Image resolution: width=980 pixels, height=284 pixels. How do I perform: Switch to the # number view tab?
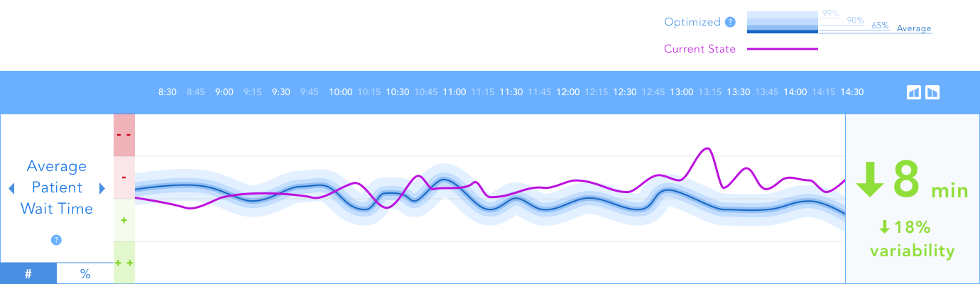[28, 274]
